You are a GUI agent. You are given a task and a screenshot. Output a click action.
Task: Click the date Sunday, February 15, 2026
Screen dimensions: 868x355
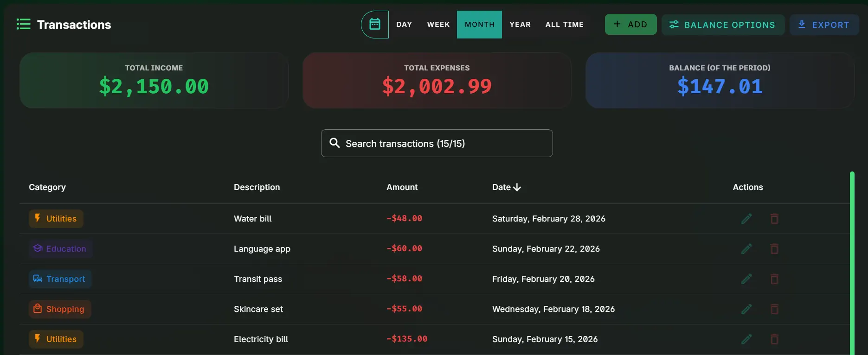coord(545,339)
